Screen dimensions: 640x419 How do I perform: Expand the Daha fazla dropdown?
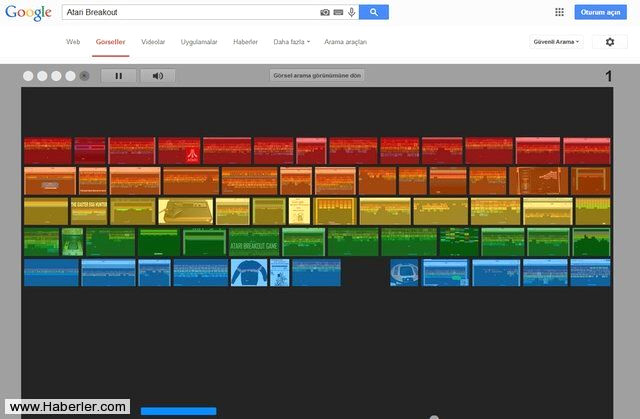(291, 42)
